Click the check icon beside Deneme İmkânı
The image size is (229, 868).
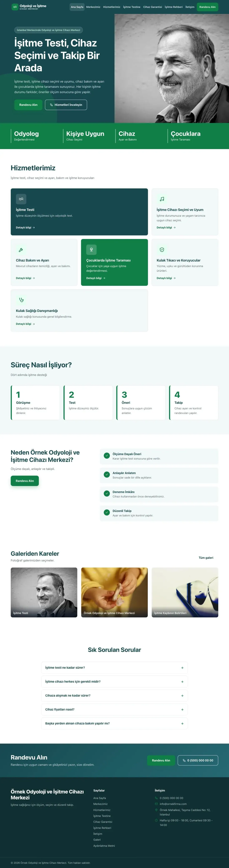[107, 494]
